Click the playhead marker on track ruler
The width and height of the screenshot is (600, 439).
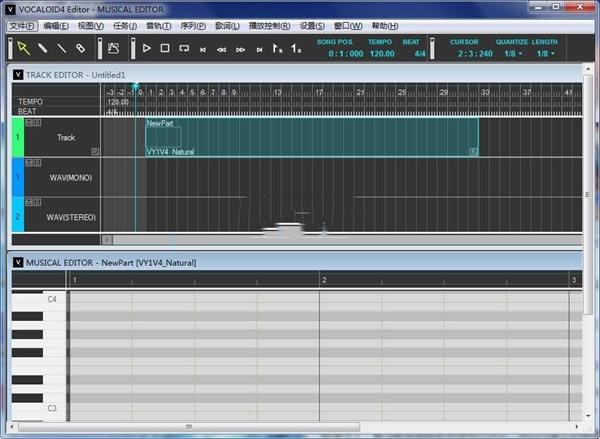(135, 86)
